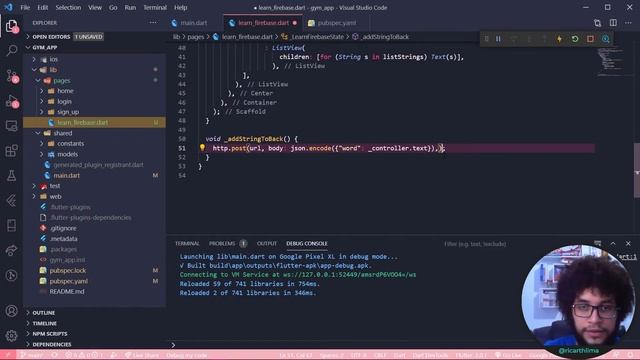Open the Testing flask view
640x360 pixels.
(x=11, y=176)
